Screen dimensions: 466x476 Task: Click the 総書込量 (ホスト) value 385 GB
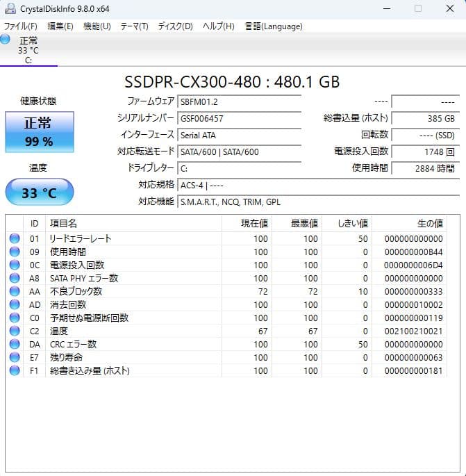(426, 118)
